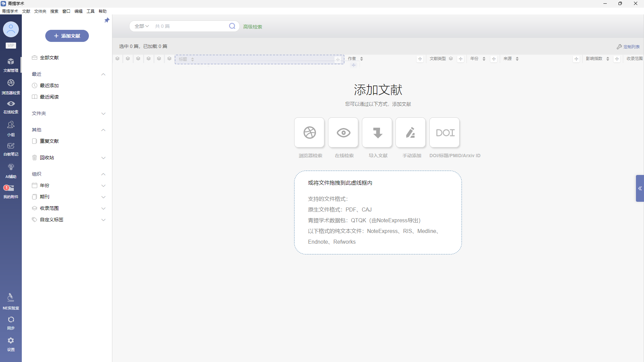This screenshot has height=362, width=644.
Task: Click the 添加文献 button
Action: pyautogui.click(x=67, y=36)
